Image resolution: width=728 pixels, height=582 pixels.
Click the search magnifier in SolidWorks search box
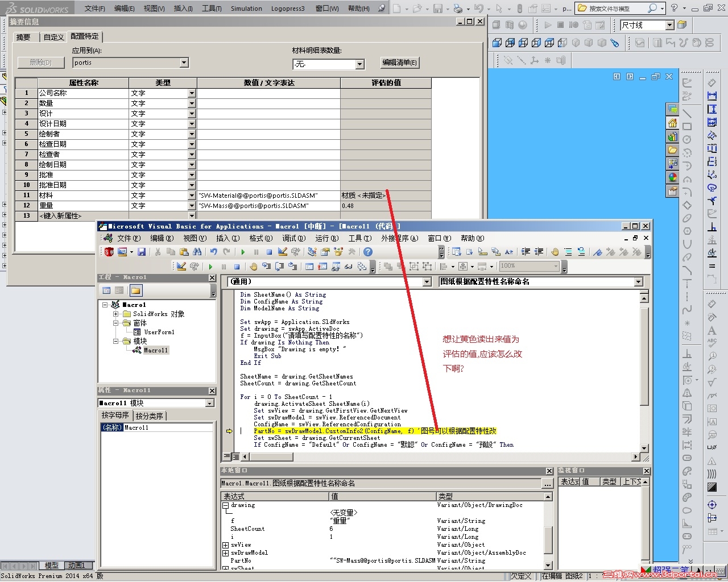tap(652, 8)
